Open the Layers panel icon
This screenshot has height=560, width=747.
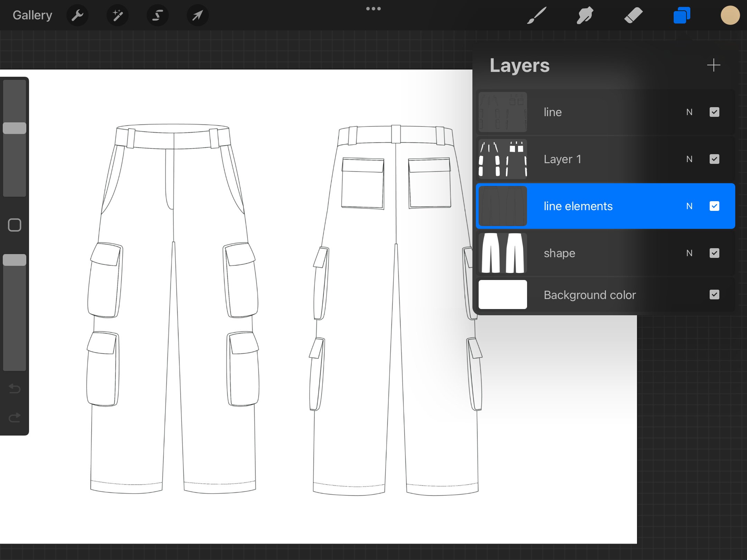681,15
